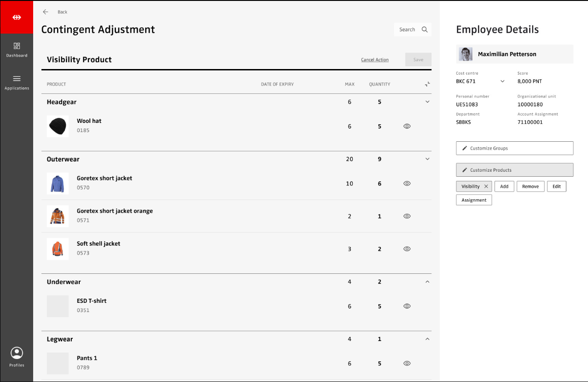Toggle visibility of Goretex short jacket orange

407,216
